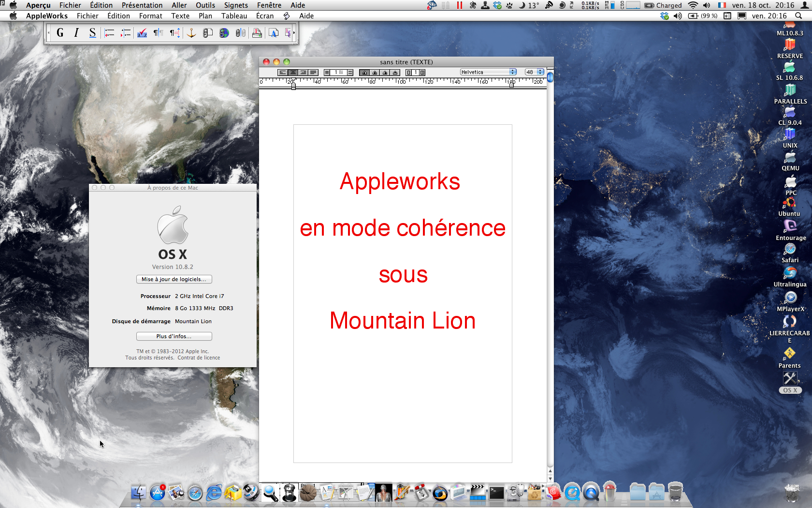812x508 pixels.
Task: Click the links on/off icon
Action: point(241,33)
